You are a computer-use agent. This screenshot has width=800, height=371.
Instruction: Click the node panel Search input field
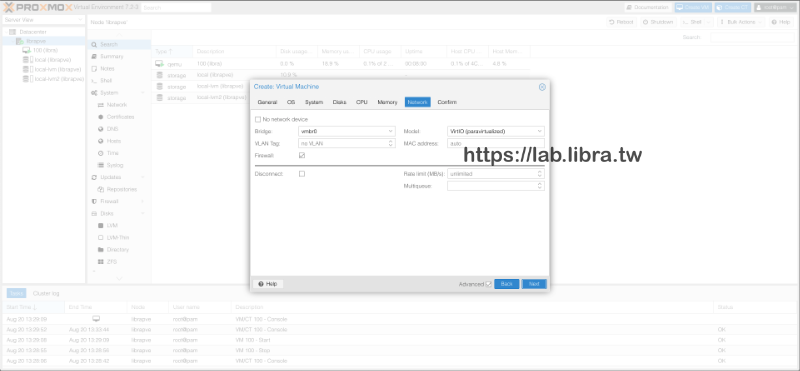(754, 37)
